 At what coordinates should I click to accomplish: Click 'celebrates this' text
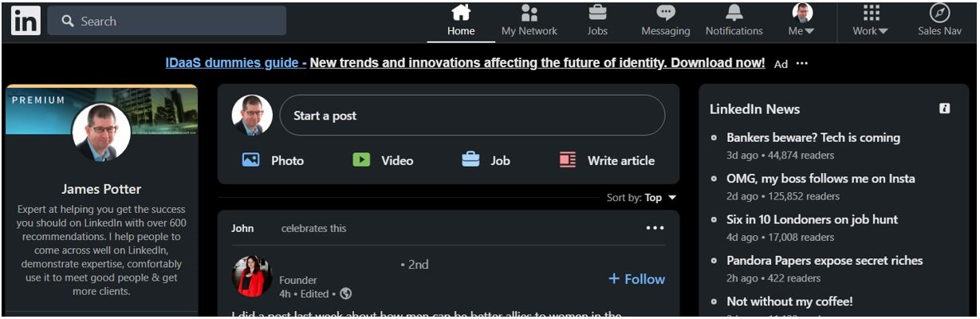[x=313, y=228]
